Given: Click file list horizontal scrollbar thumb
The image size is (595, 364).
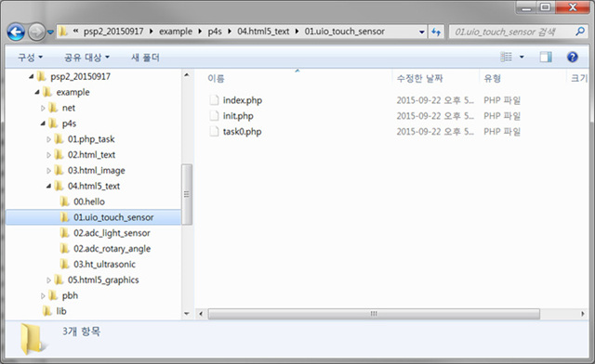Looking at the screenshot, I should coord(374,314).
